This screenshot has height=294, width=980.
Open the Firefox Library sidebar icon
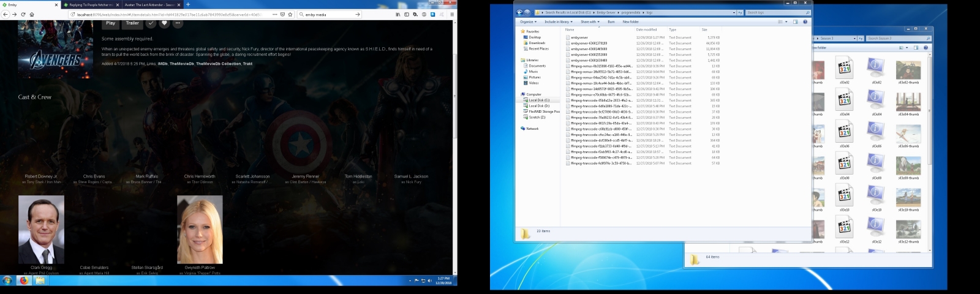click(398, 14)
